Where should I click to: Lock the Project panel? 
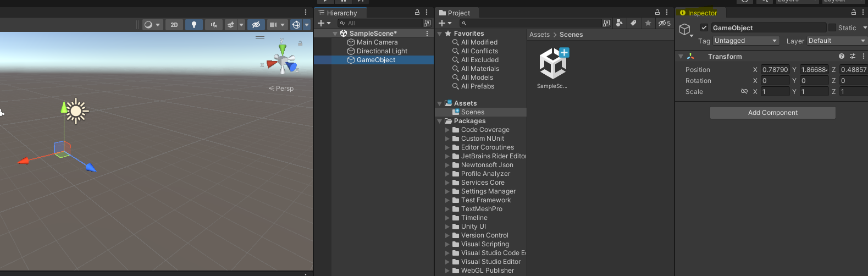[657, 12]
